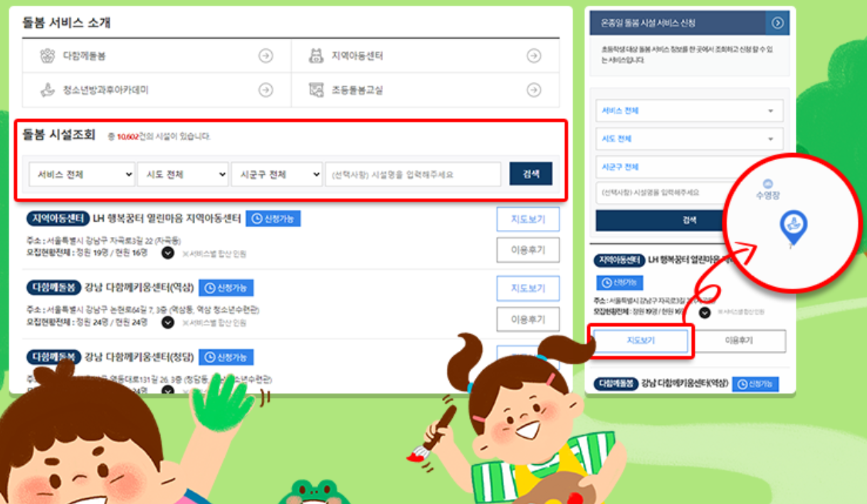
Task: Click 신청가능 badge for LH 행복꿈터 in main list
Action: click(x=273, y=219)
